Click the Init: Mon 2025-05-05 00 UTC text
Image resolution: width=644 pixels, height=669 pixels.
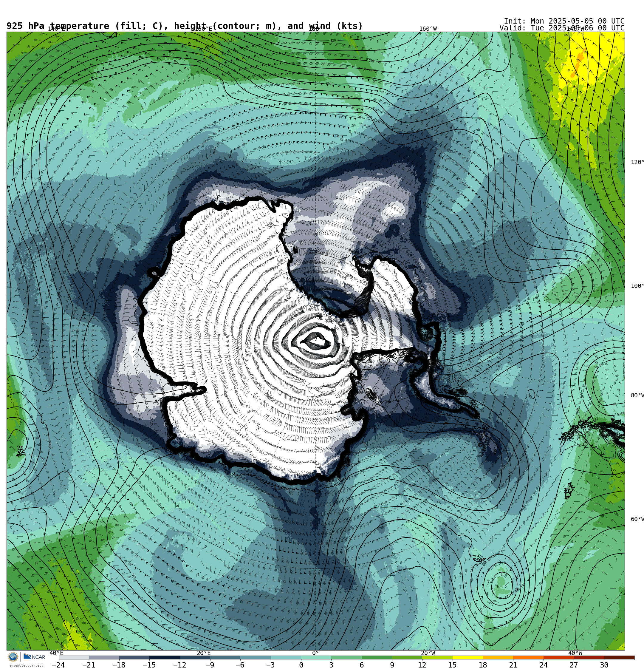click(x=564, y=21)
